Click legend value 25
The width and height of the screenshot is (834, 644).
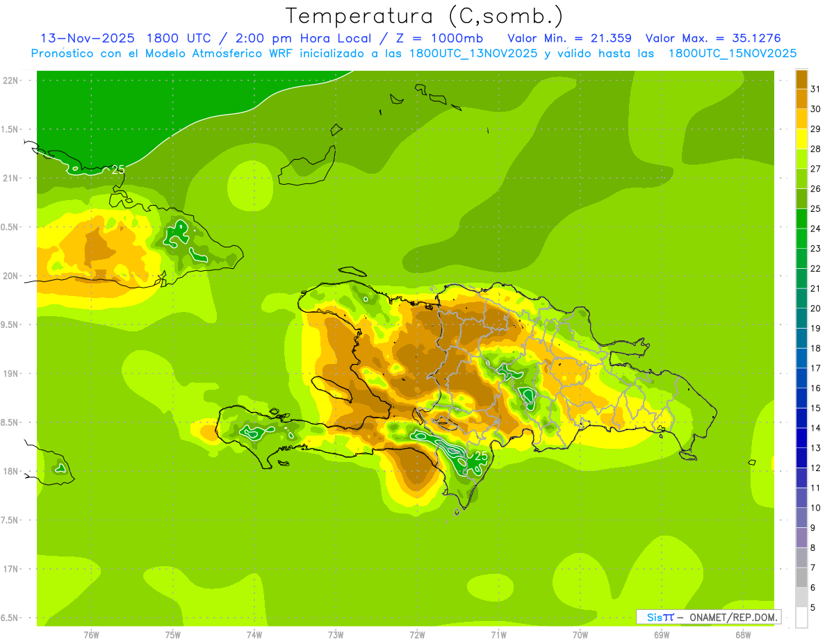[x=816, y=208]
